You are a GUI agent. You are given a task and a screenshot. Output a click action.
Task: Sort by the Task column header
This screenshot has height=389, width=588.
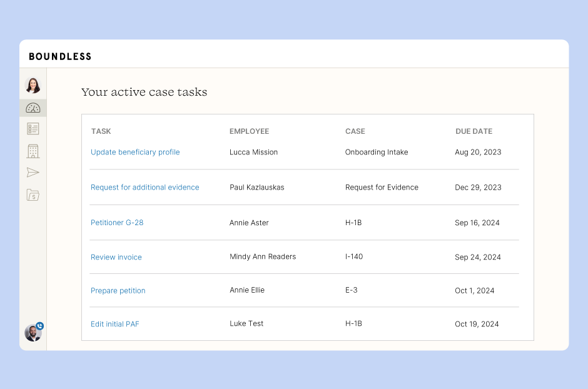101,131
